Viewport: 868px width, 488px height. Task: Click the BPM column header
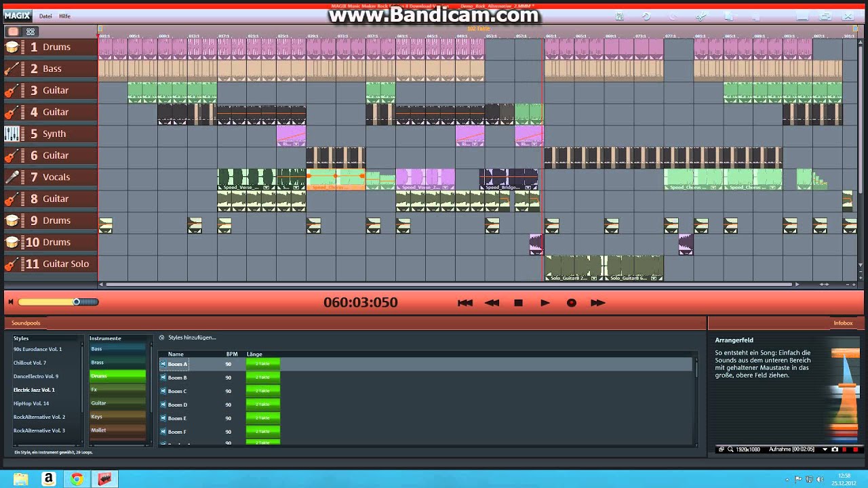coord(232,354)
